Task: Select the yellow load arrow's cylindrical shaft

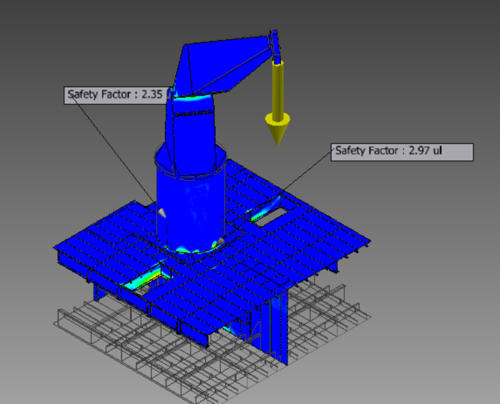Action: click(277, 88)
